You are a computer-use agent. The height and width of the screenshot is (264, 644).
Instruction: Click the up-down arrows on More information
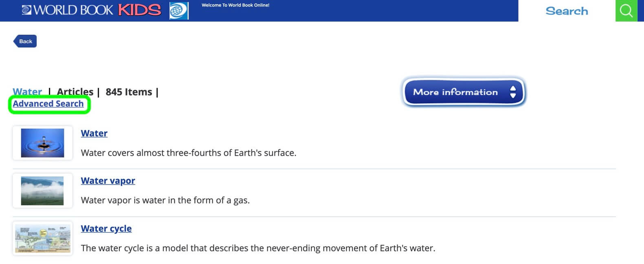(513, 92)
